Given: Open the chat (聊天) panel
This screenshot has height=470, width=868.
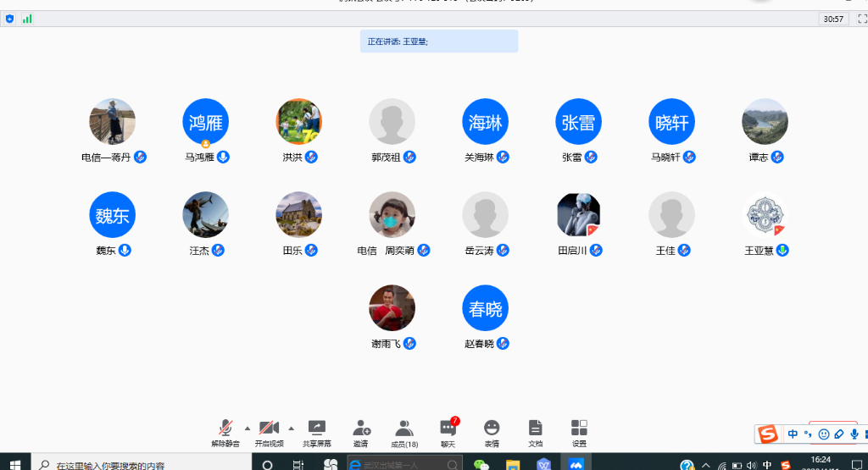Looking at the screenshot, I should (x=448, y=430).
